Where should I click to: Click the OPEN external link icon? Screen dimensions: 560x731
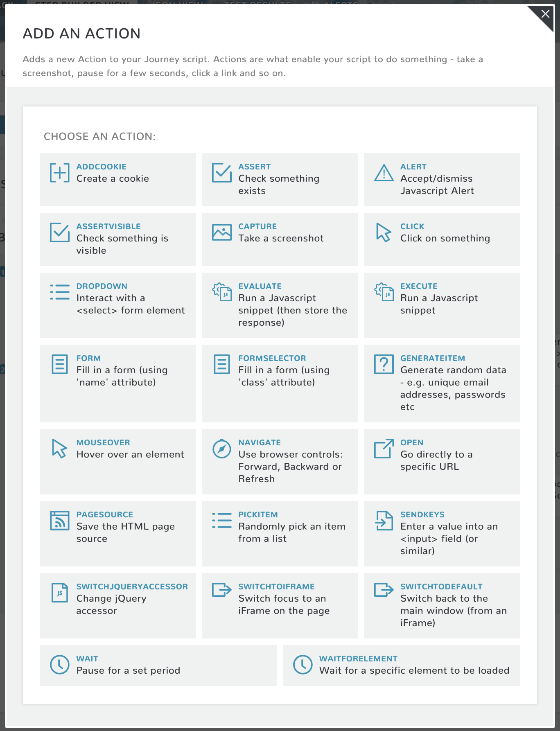(x=384, y=449)
